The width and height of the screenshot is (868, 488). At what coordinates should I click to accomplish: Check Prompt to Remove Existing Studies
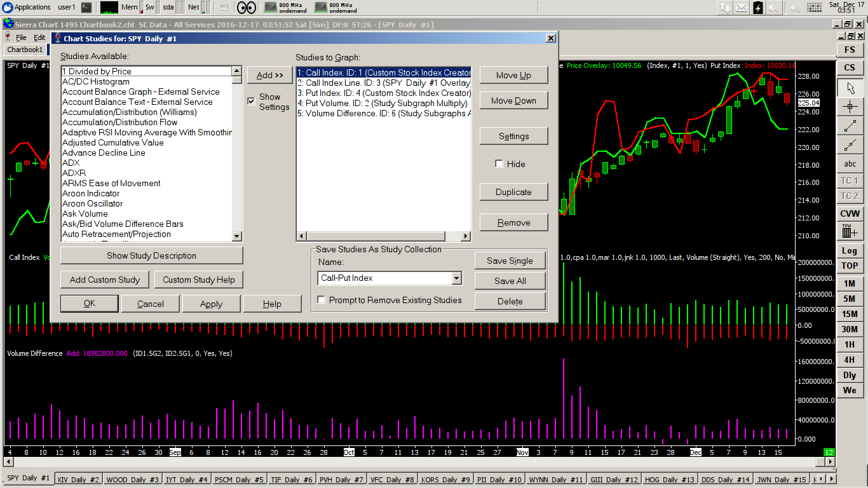(322, 300)
